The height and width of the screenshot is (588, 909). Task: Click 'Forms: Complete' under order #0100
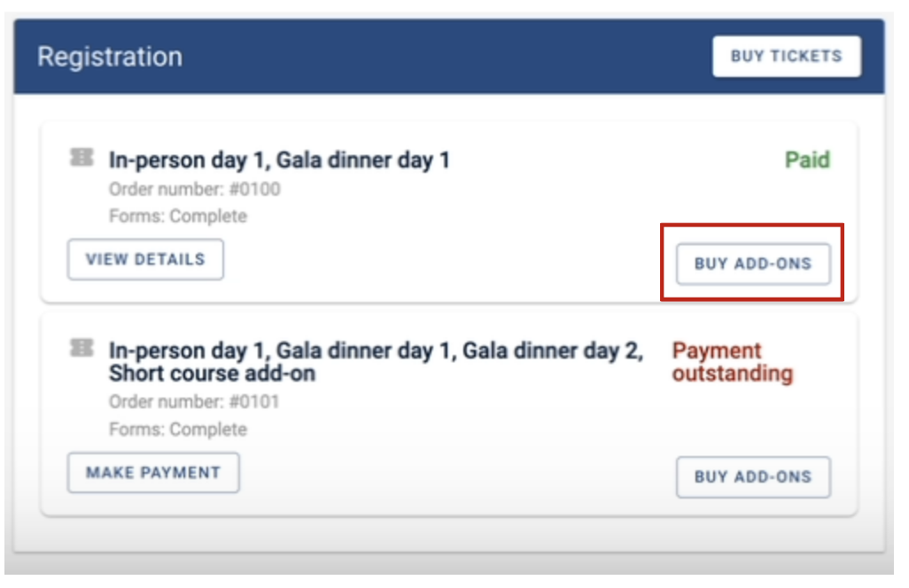pos(178,216)
